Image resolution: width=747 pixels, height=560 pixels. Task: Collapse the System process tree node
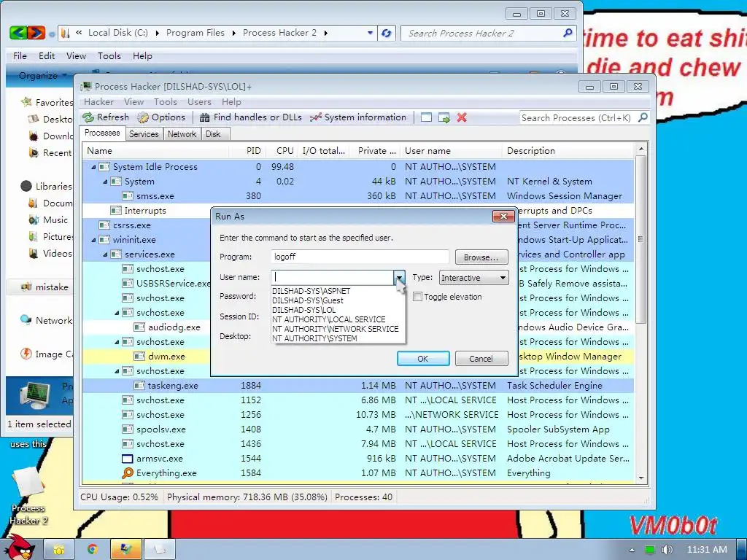click(x=105, y=182)
